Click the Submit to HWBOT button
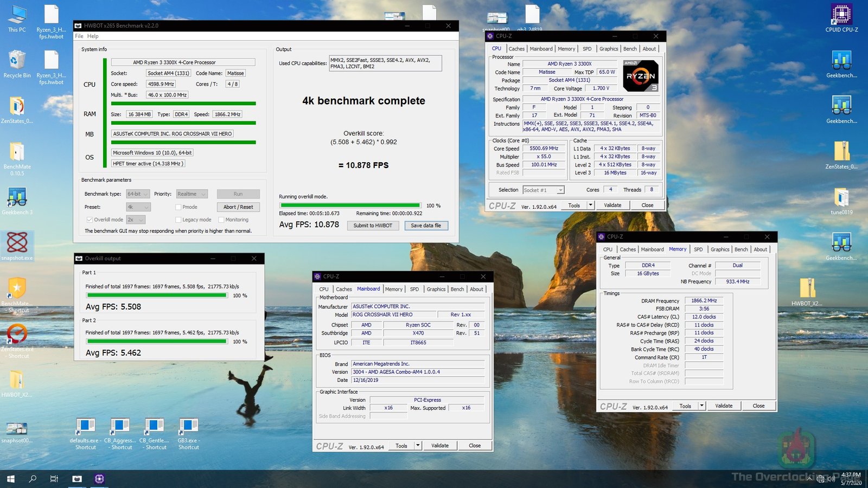The height and width of the screenshot is (488, 868). point(373,226)
